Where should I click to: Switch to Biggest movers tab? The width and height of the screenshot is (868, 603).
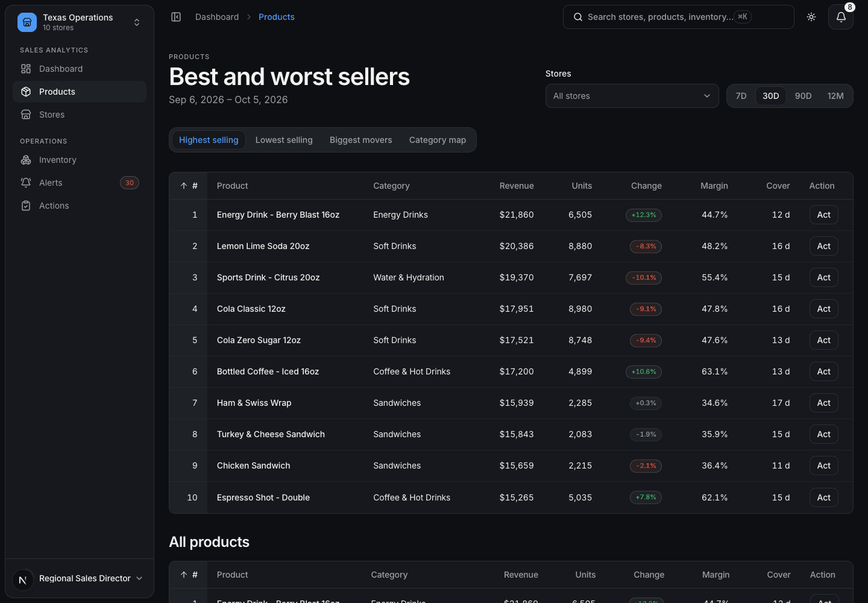click(360, 140)
